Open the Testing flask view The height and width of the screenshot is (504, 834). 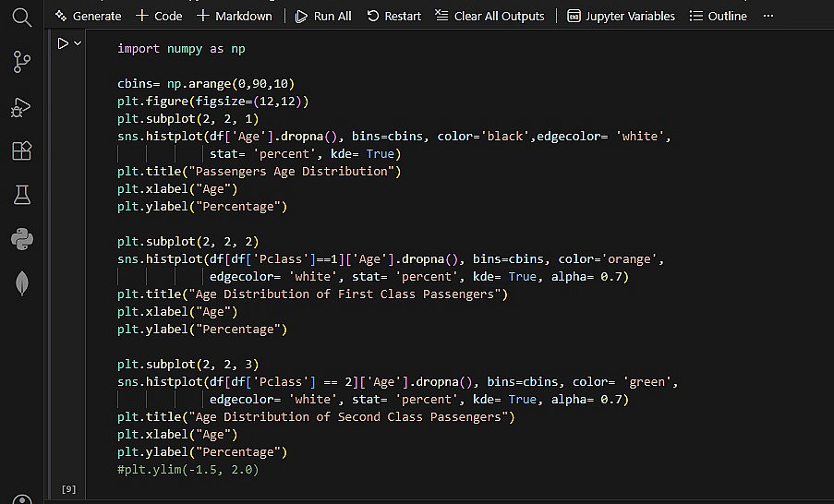click(x=21, y=195)
